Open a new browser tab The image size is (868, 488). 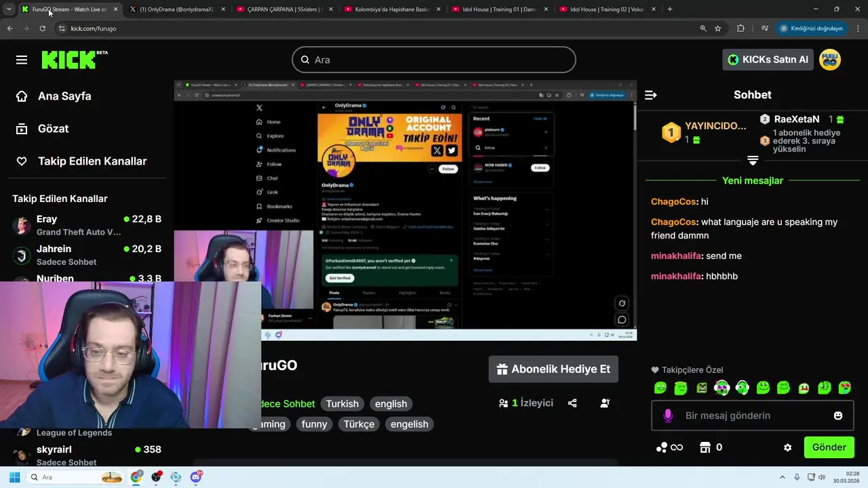click(670, 9)
